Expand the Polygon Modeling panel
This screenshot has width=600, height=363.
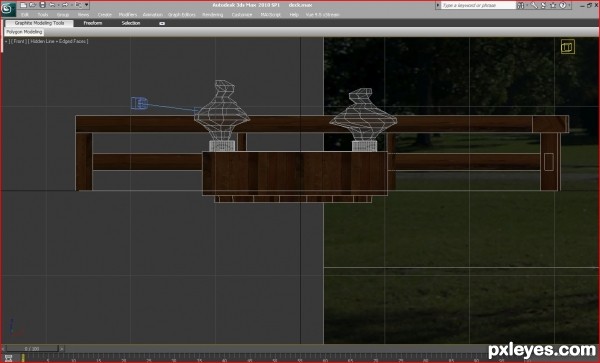coord(24,32)
